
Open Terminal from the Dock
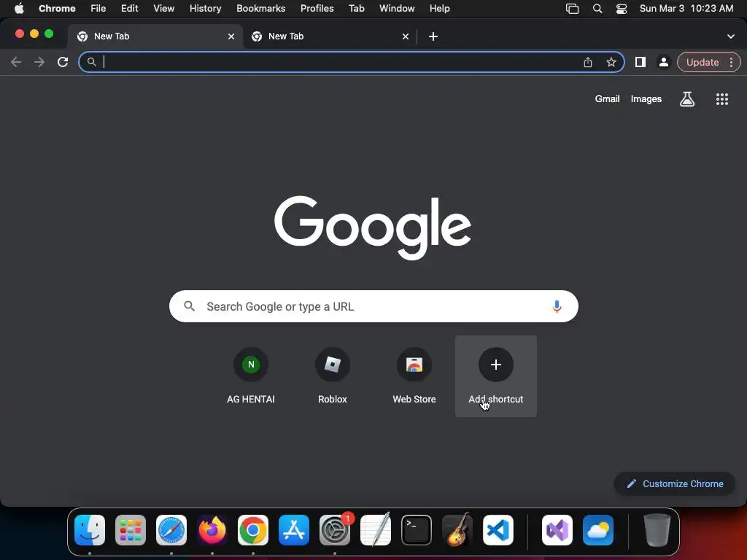[417, 530]
